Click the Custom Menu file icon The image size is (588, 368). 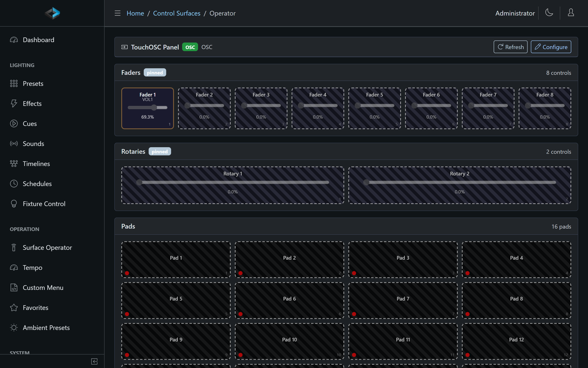pos(14,288)
